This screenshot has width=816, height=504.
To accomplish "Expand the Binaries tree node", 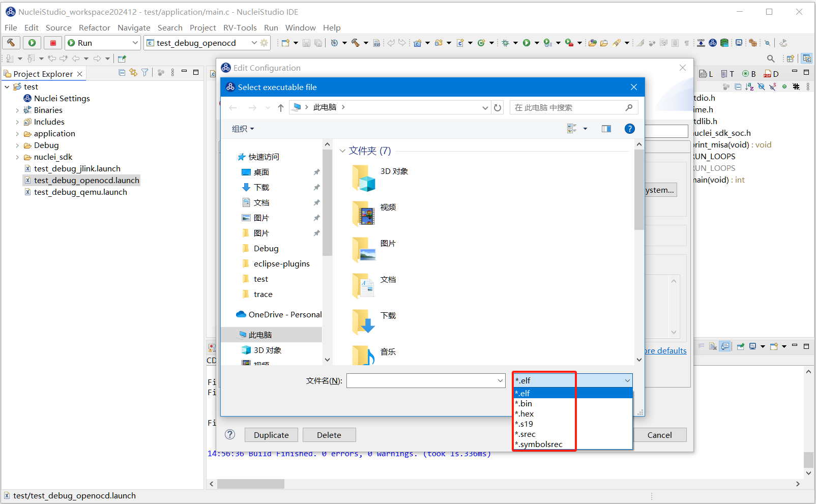I will tap(17, 110).
